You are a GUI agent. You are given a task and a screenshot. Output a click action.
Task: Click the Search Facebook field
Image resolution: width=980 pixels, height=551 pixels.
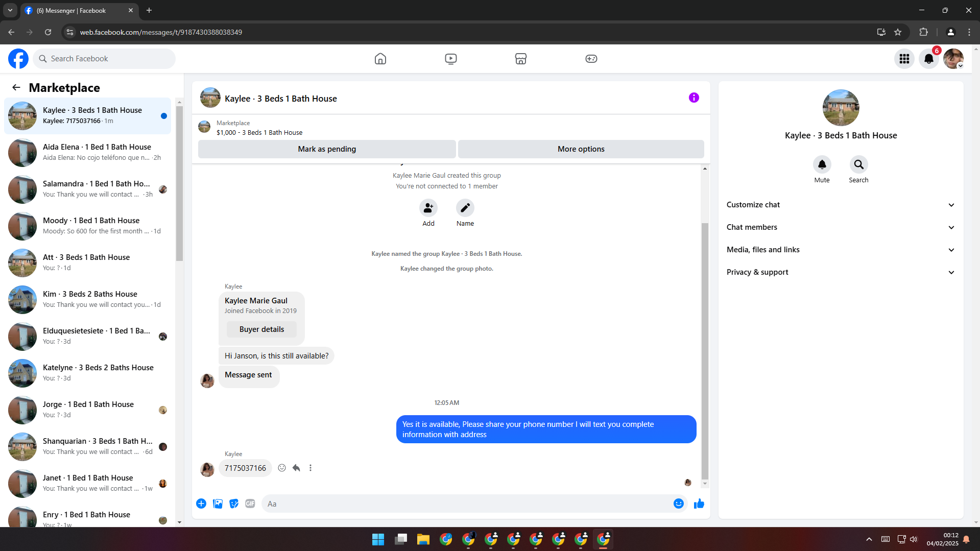[x=105, y=59]
